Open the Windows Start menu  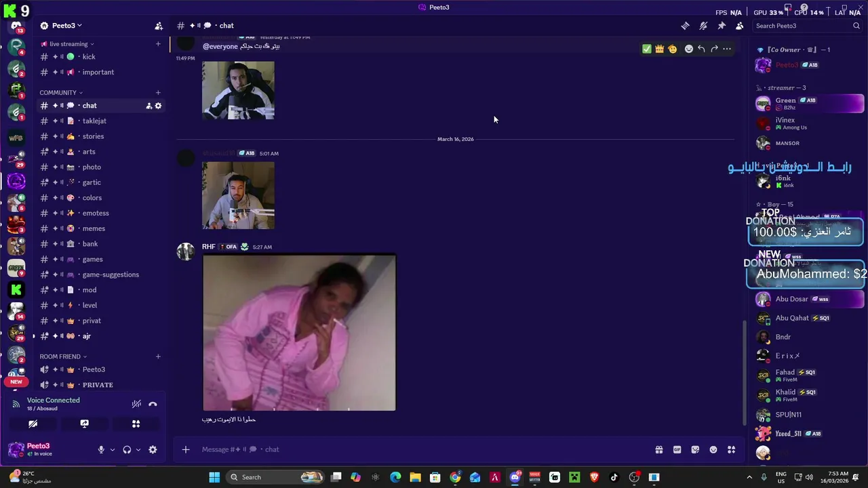tap(214, 477)
